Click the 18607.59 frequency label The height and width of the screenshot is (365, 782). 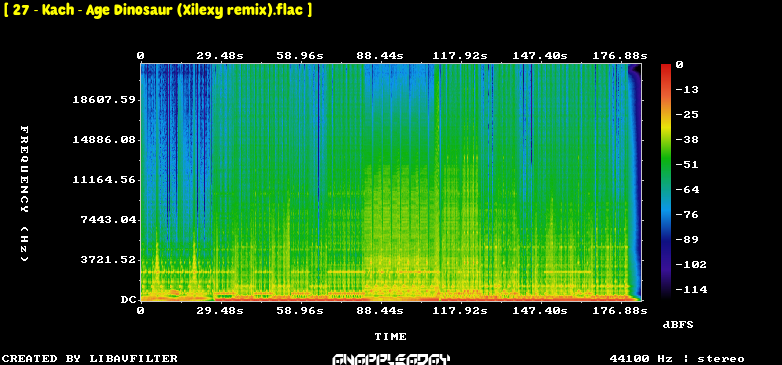point(104,100)
